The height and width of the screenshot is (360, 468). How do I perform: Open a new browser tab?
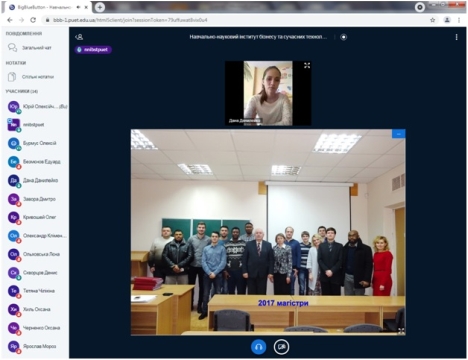pos(100,7)
